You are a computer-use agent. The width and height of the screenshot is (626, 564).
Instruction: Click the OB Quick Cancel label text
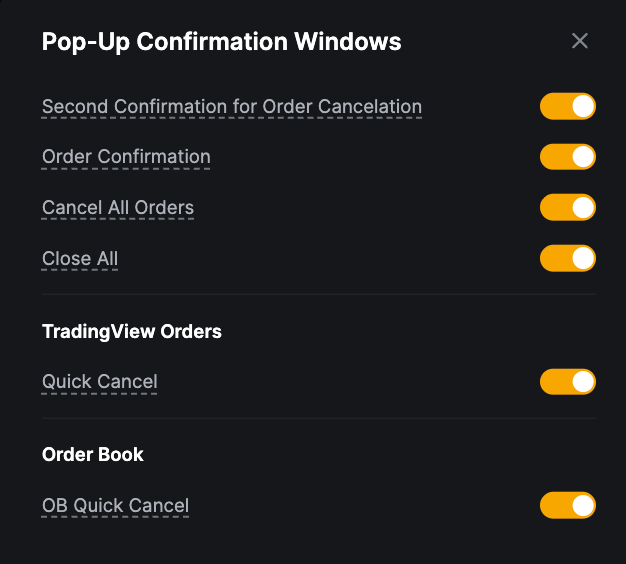click(115, 506)
